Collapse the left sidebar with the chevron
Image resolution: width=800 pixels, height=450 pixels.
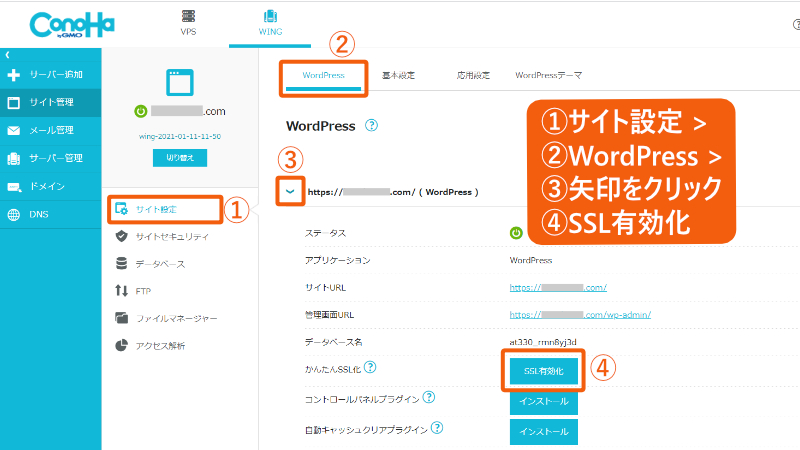[7, 55]
